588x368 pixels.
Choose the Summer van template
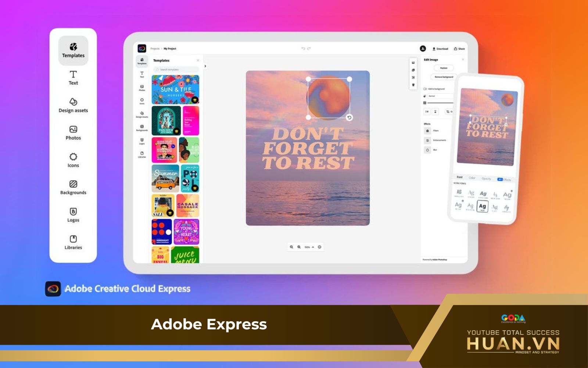pyautogui.click(x=165, y=178)
